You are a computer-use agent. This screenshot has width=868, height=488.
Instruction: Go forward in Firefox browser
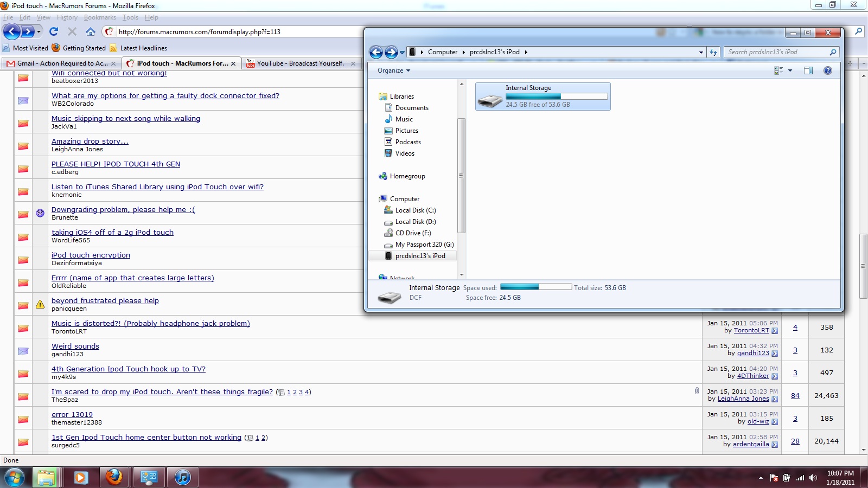click(28, 31)
